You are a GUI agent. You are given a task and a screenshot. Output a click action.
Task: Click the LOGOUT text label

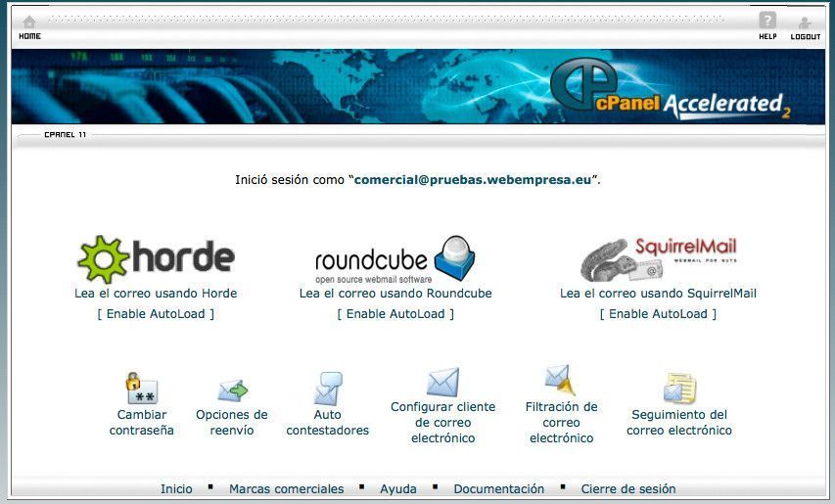coord(806,37)
